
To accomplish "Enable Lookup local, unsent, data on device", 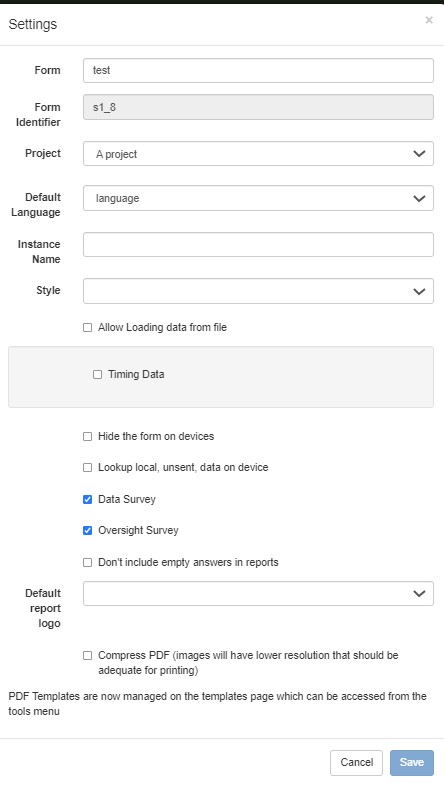I will (x=88, y=468).
